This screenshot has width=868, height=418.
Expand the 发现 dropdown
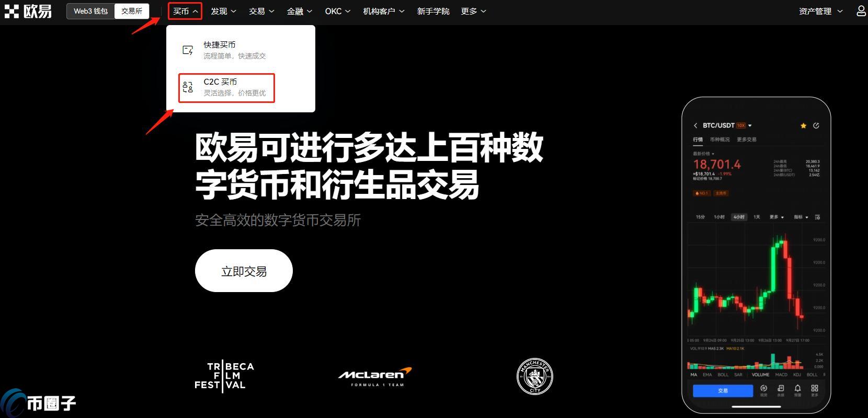223,11
